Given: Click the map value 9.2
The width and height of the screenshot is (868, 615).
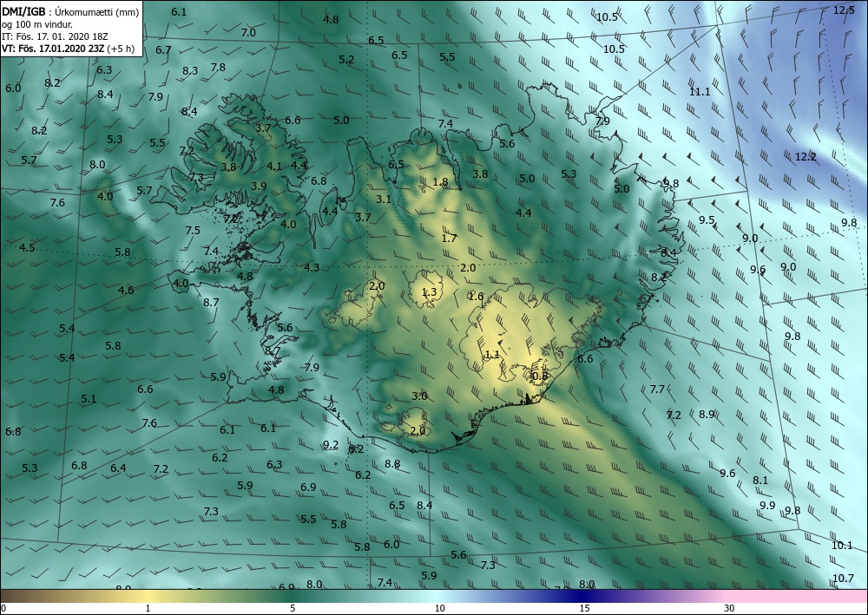Looking at the screenshot, I should tap(331, 445).
